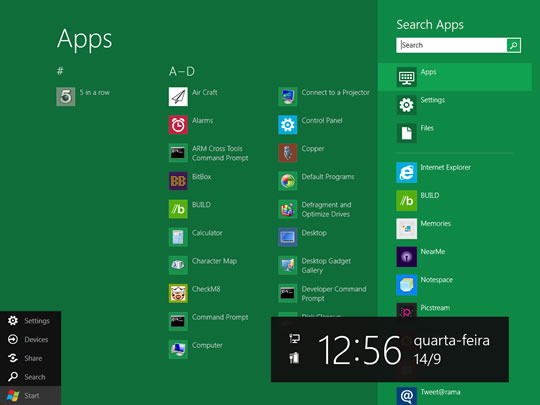Click the Internet Explorer label

pyautogui.click(x=445, y=167)
